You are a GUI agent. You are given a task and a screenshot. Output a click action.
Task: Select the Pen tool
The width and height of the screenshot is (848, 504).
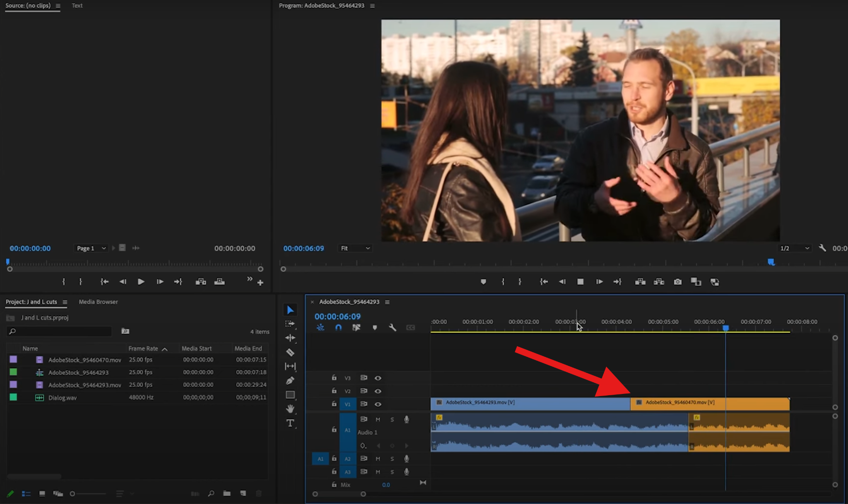click(290, 380)
